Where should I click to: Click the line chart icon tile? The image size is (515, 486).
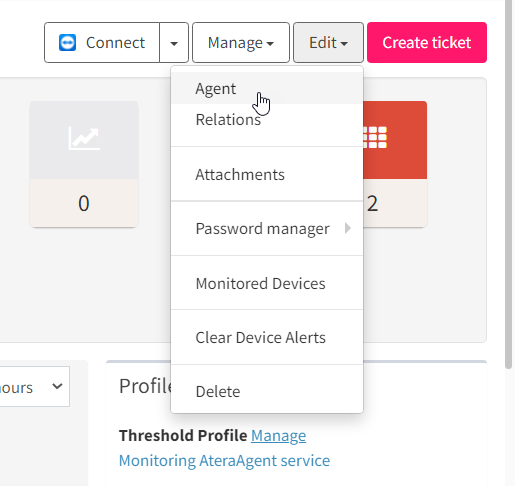pyautogui.click(x=84, y=140)
